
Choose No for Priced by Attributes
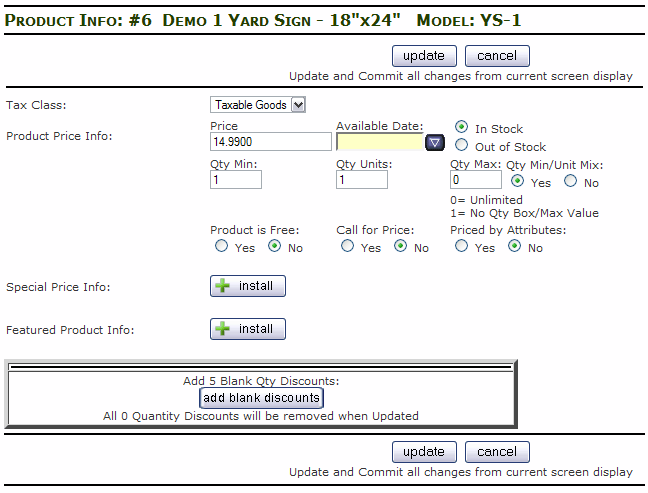pyautogui.click(x=515, y=246)
